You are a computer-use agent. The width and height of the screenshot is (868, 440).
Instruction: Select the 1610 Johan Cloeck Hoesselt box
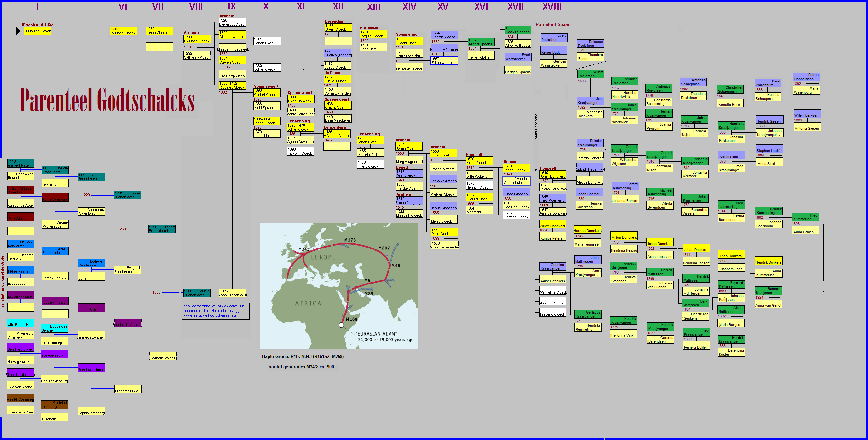516,168
